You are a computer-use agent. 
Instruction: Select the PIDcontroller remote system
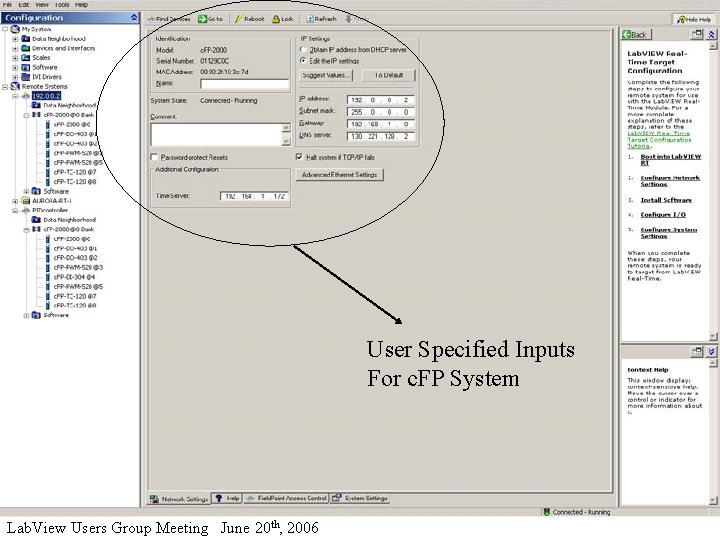pos(50,210)
